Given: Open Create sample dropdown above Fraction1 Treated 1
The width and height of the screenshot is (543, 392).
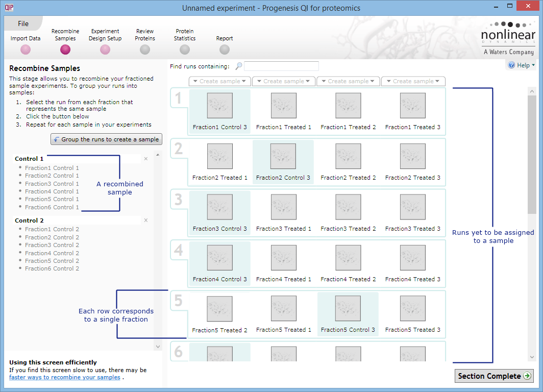Looking at the screenshot, I should tap(284, 81).
